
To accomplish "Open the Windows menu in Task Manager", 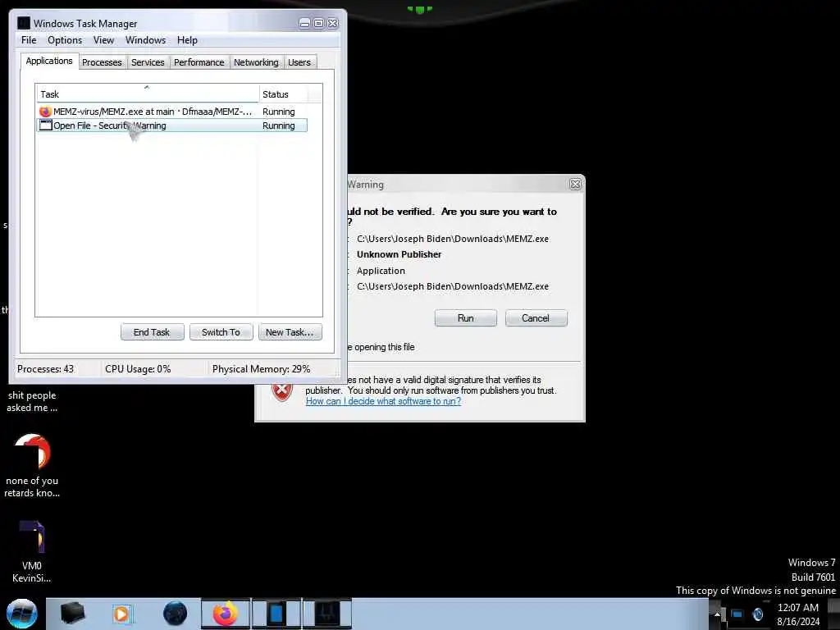I will (x=146, y=40).
